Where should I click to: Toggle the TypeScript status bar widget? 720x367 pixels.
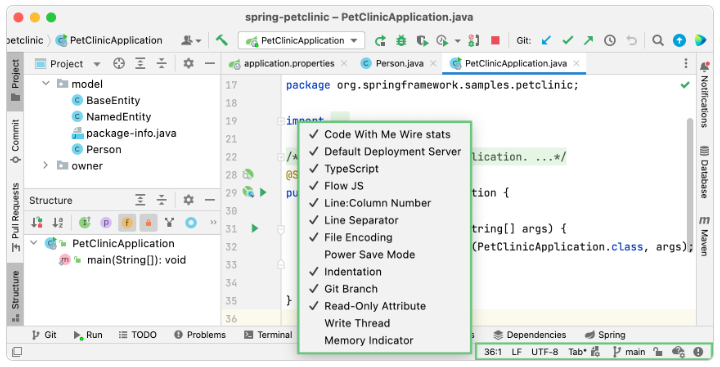click(x=385, y=169)
